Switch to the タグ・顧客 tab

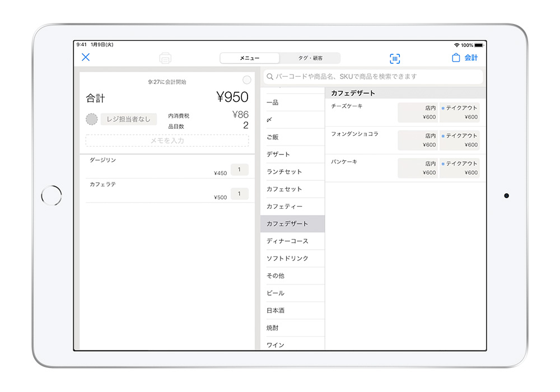310,58
